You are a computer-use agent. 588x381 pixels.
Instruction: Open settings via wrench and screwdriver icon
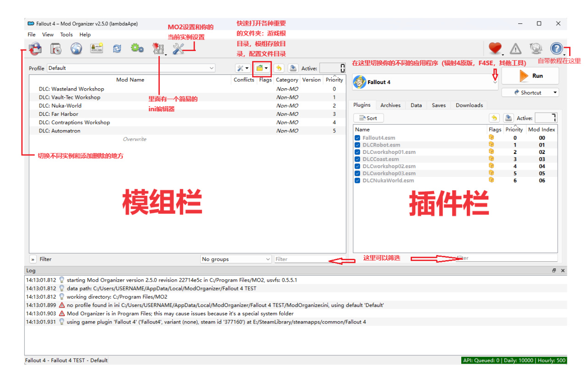tap(178, 48)
